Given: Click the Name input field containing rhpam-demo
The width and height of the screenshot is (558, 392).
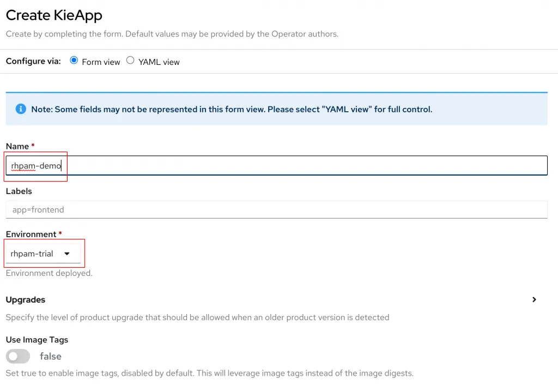Looking at the screenshot, I should (276, 166).
